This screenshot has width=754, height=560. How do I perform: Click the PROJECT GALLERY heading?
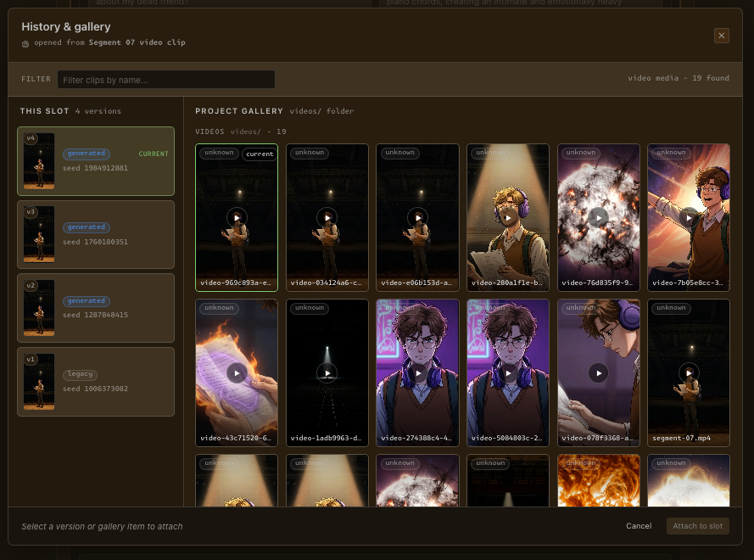(239, 111)
